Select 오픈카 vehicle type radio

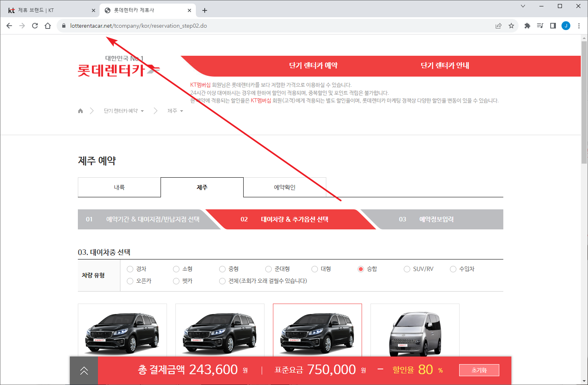pyautogui.click(x=130, y=281)
